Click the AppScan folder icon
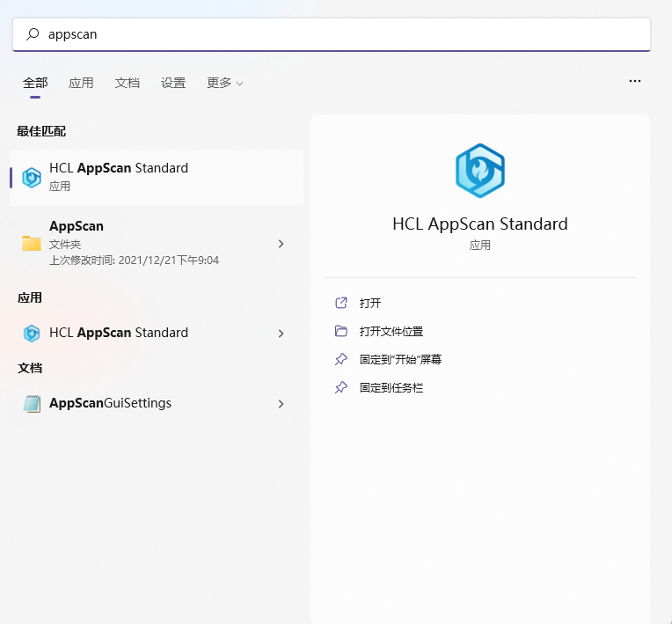The width and height of the screenshot is (672, 624). pos(32,243)
